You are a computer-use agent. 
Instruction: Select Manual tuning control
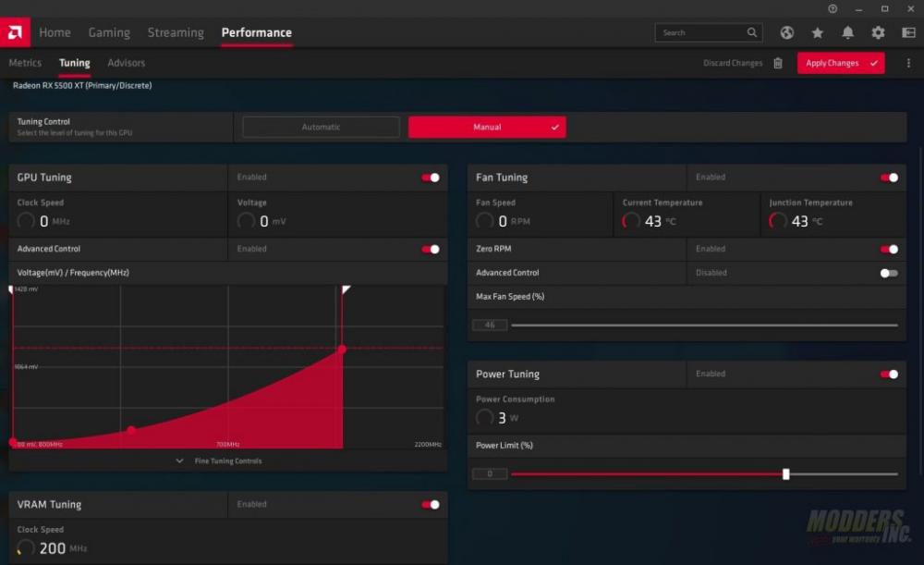click(487, 127)
